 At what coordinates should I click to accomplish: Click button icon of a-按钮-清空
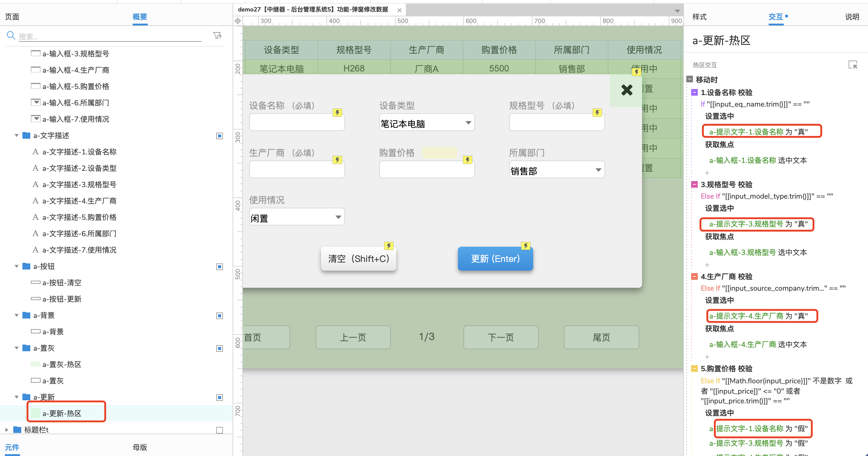[35, 282]
